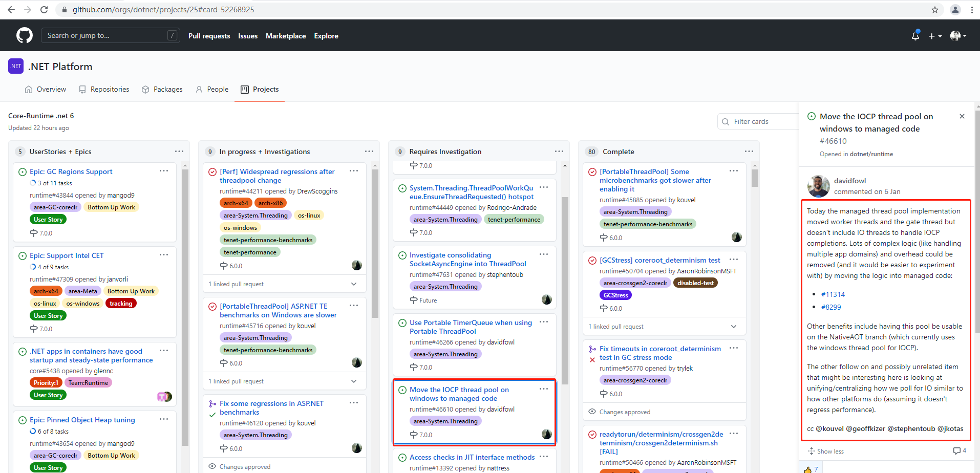Open card menu for Widespread regressions card
This screenshot has height=473, width=980.
point(354,171)
